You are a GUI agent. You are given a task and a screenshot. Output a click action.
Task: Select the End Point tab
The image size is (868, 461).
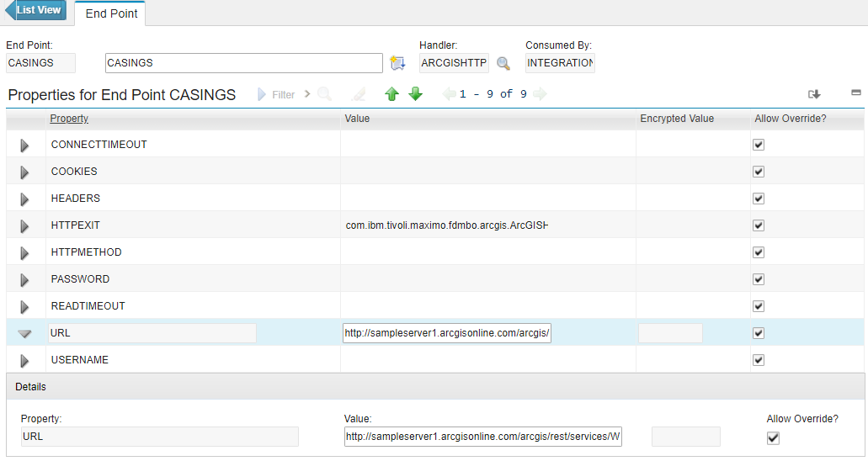(111, 13)
